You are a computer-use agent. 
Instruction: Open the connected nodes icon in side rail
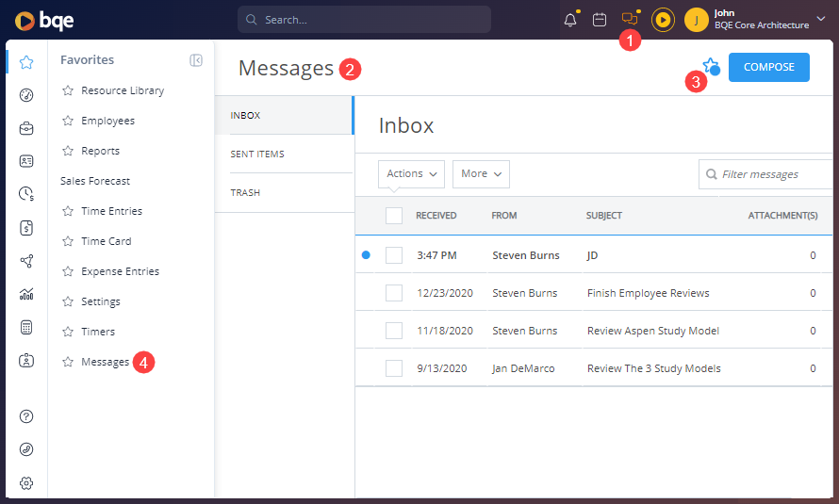[x=26, y=261]
